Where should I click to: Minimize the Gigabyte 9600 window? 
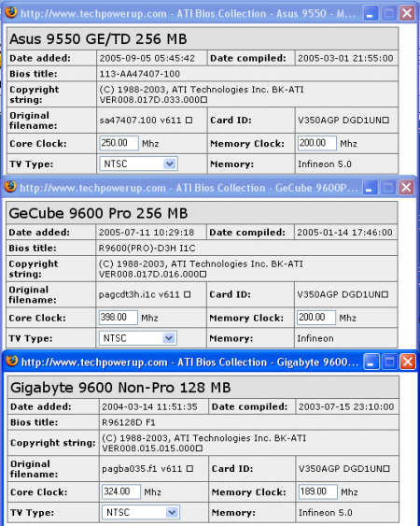pyautogui.click(x=371, y=363)
